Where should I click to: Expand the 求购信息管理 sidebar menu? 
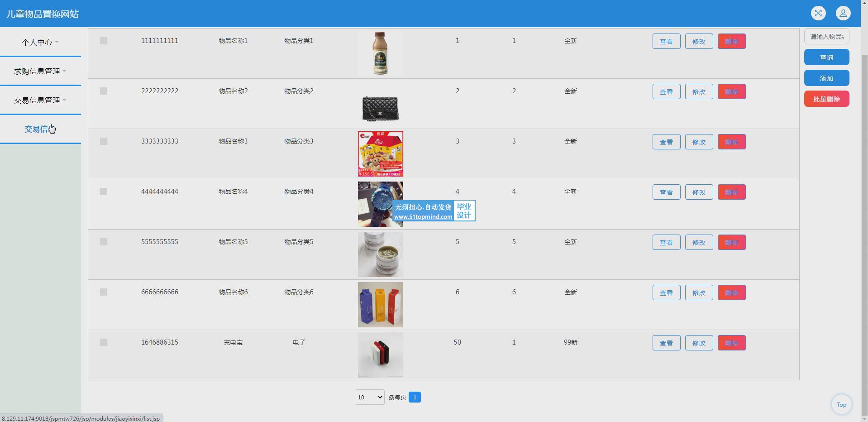click(40, 71)
